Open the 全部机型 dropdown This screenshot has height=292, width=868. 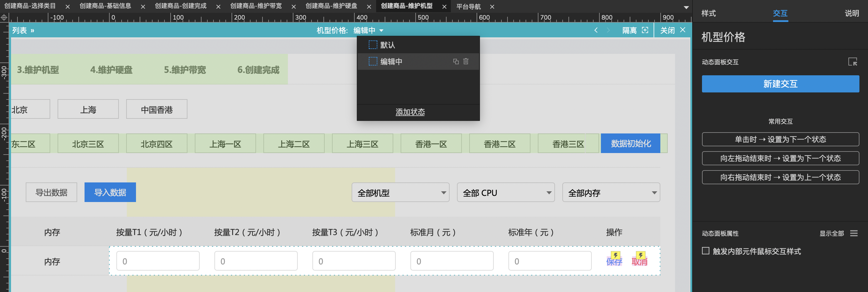pyautogui.click(x=400, y=193)
